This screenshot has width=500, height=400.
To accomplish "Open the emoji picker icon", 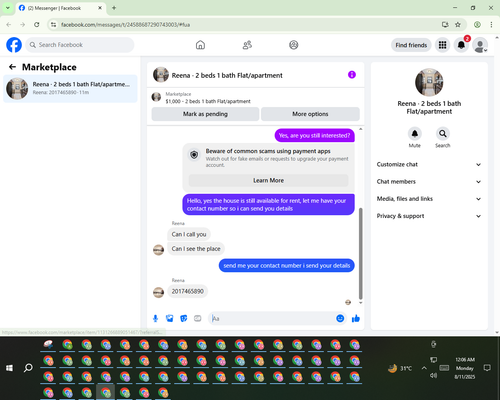I will (340, 318).
